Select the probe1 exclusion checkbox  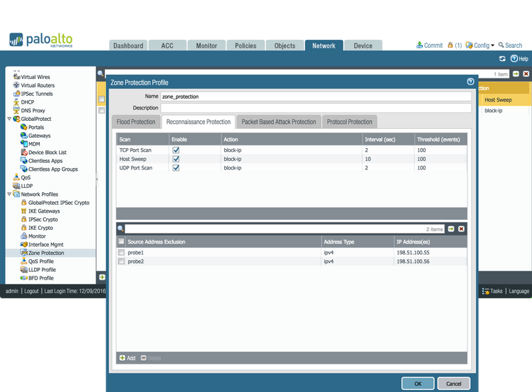121,252
